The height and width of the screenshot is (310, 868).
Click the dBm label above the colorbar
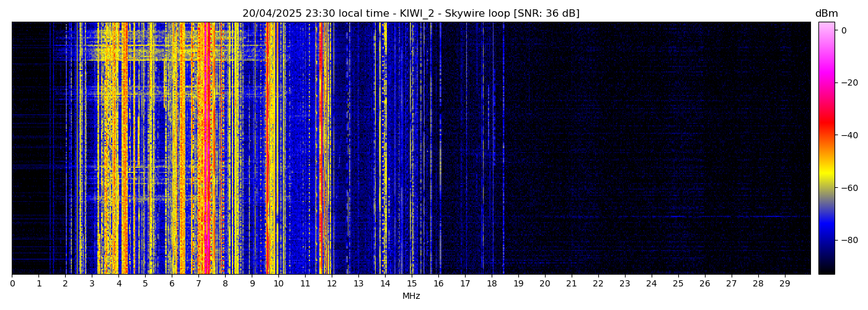click(826, 14)
